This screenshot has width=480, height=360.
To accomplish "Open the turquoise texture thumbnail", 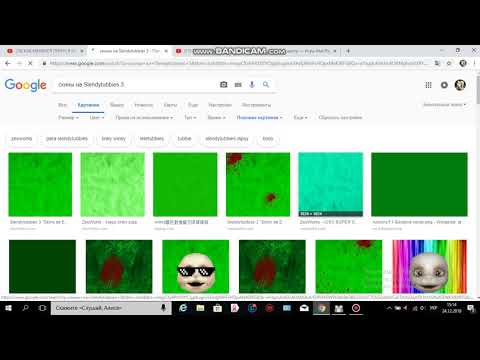I will click(x=330, y=184).
